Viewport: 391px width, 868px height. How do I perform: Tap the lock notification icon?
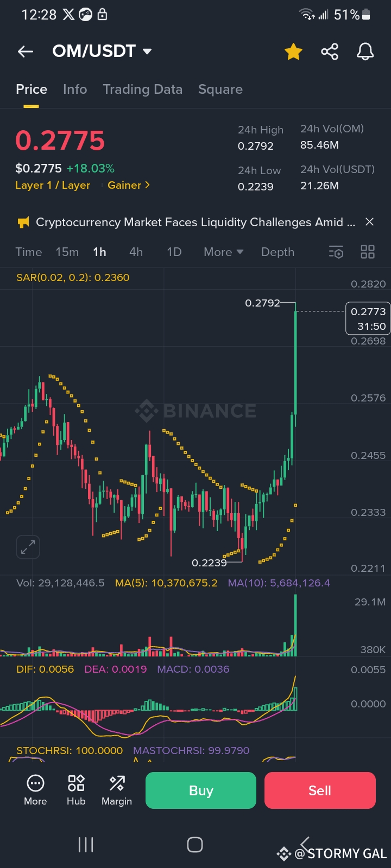(x=102, y=15)
